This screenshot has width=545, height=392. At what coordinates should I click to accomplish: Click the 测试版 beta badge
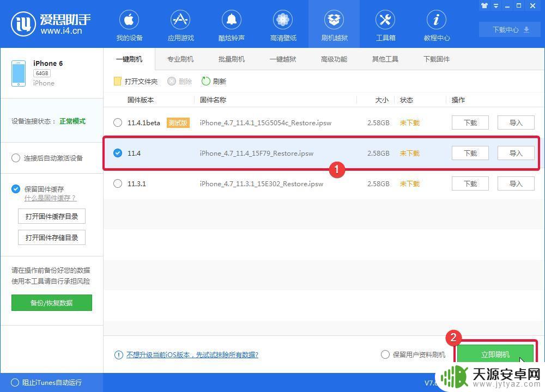click(178, 122)
